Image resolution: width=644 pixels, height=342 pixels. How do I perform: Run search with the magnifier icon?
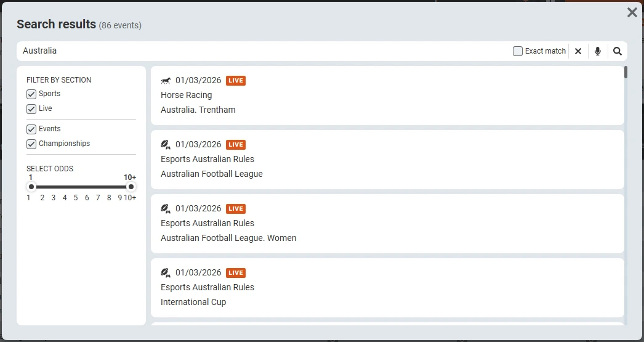pyautogui.click(x=618, y=51)
